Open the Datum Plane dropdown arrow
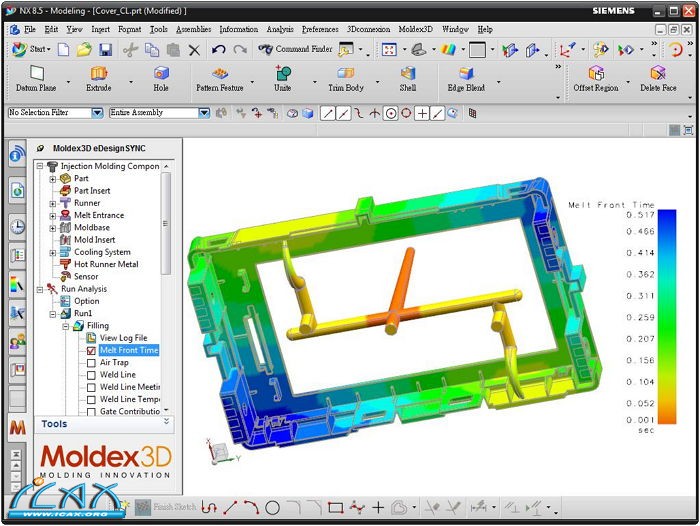700x526 pixels. point(68,82)
